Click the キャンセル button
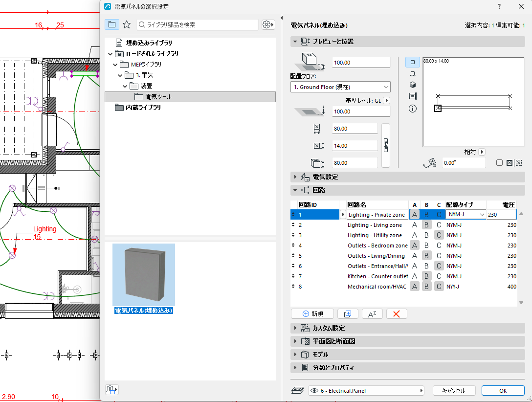Screen dimensions: 532x402 (454, 390)
